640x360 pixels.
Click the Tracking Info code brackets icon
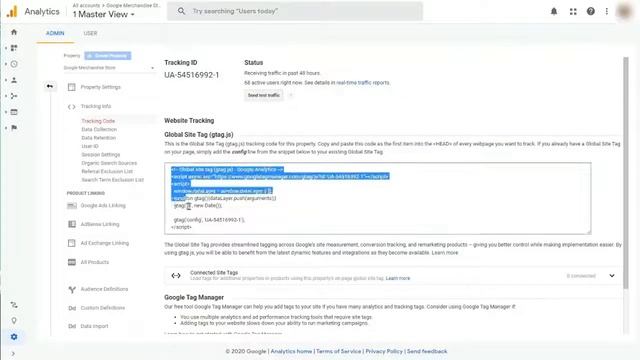coord(72,107)
